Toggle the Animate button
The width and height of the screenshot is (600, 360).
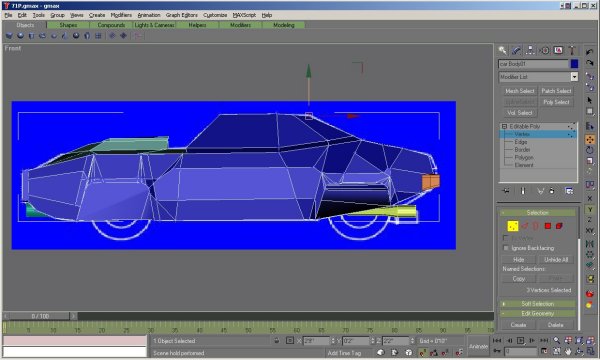[x=478, y=346]
